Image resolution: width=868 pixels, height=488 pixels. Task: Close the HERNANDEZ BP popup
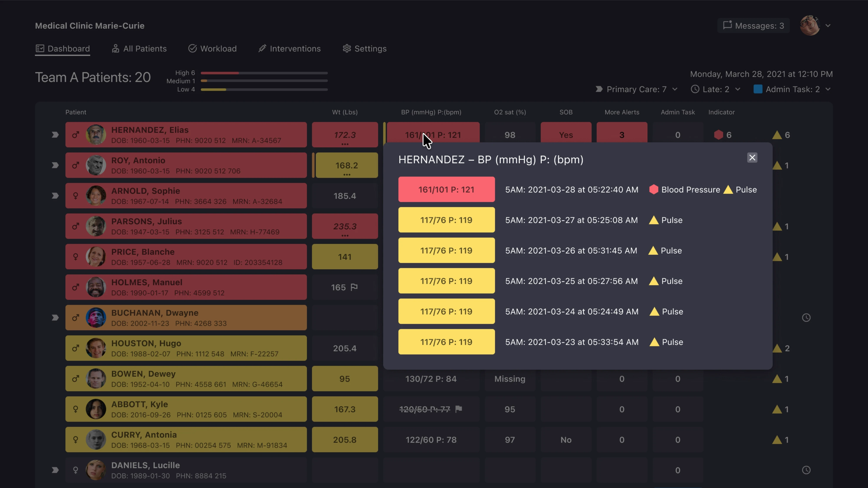tap(752, 158)
